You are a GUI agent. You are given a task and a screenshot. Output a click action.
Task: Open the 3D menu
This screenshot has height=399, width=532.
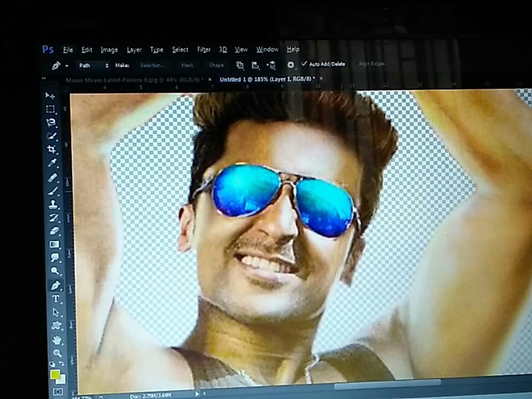(x=223, y=49)
